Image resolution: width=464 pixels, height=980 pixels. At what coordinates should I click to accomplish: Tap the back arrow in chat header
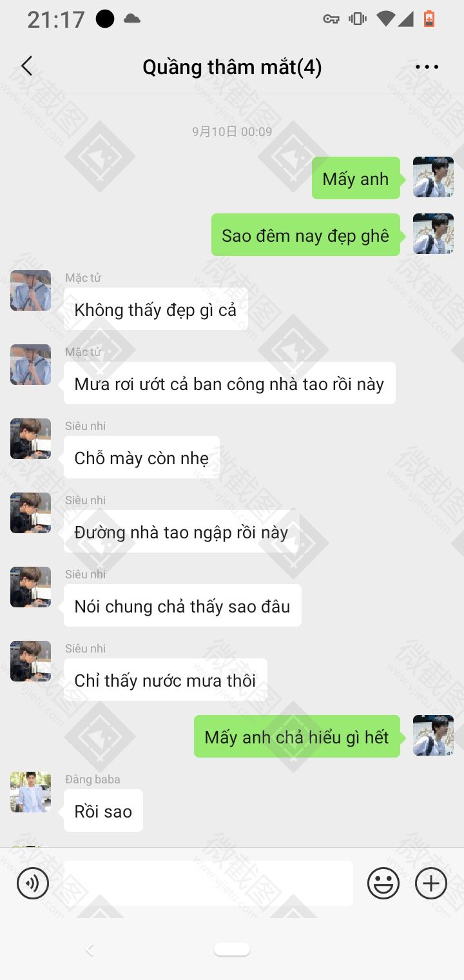click(x=26, y=66)
